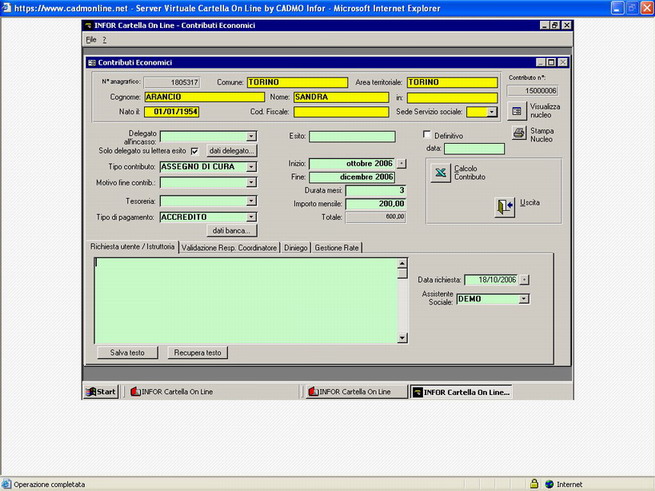Open the ? help menu
Screen dimensions: 655x491
104,40
